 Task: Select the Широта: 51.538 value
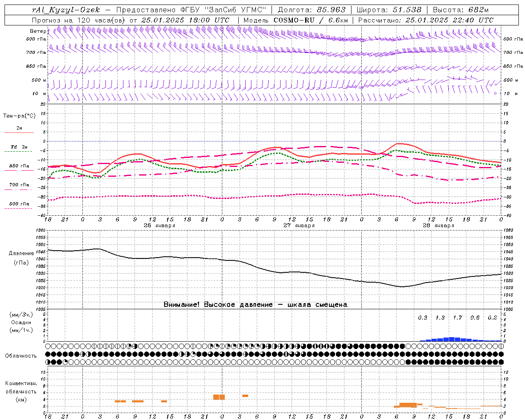pyautogui.click(x=389, y=10)
